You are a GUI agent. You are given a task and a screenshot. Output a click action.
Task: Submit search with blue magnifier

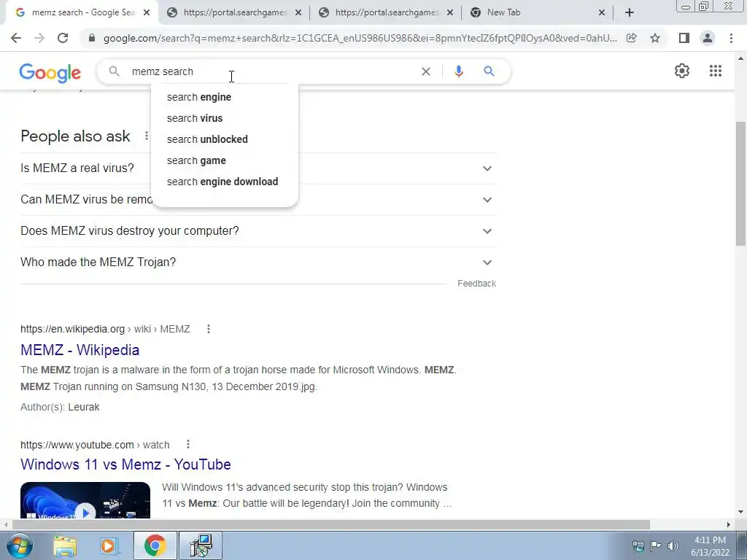click(x=489, y=71)
